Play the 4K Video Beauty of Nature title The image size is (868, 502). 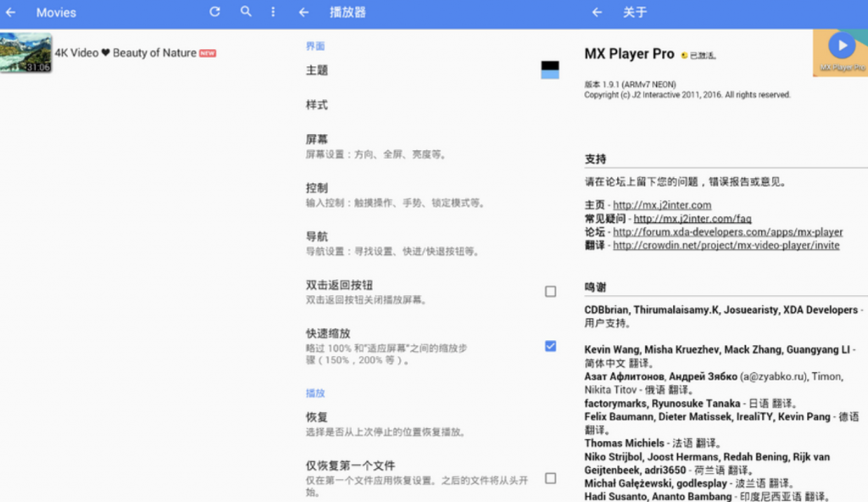tap(125, 53)
